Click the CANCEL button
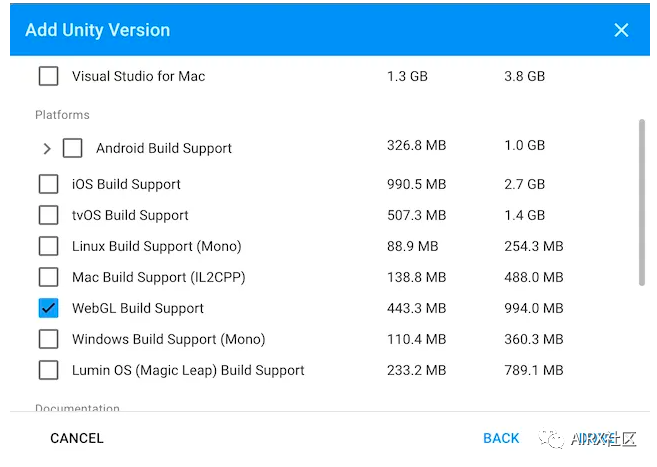The height and width of the screenshot is (467, 657). 77,438
